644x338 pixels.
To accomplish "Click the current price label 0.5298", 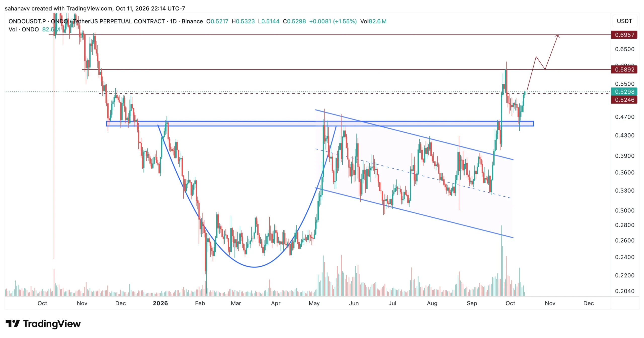I will (x=624, y=92).
